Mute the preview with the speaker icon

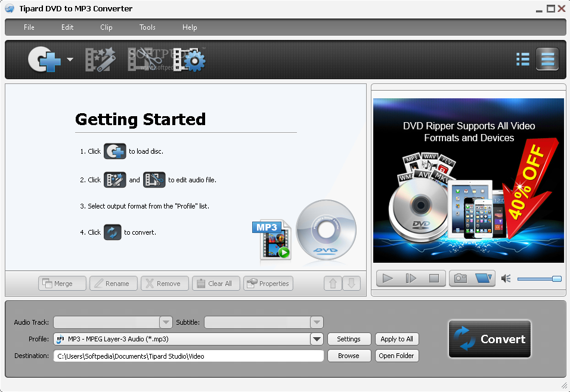pyautogui.click(x=506, y=279)
